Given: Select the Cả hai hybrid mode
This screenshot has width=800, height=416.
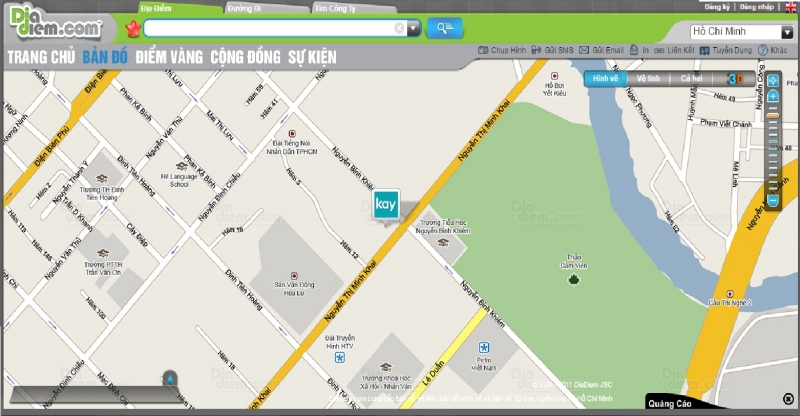Looking at the screenshot, I should [x=691, y=79].
